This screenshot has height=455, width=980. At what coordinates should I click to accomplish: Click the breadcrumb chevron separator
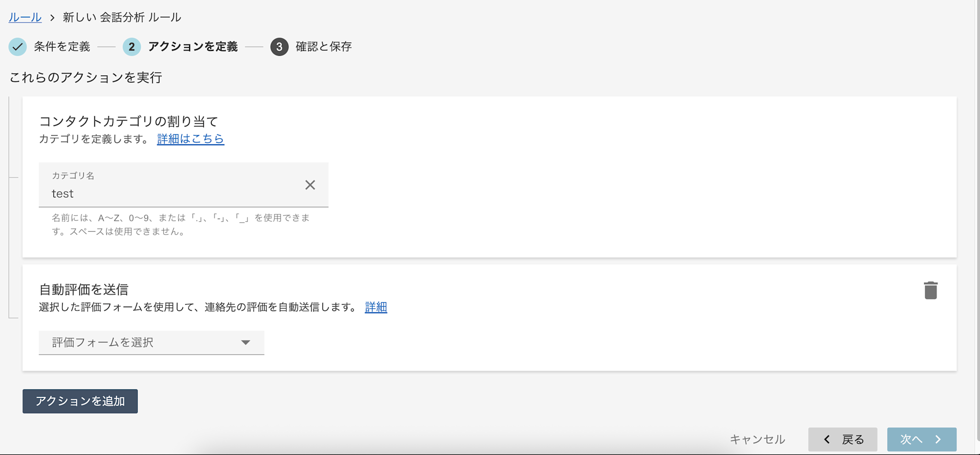pyautogui.click(x=52, y=18)
